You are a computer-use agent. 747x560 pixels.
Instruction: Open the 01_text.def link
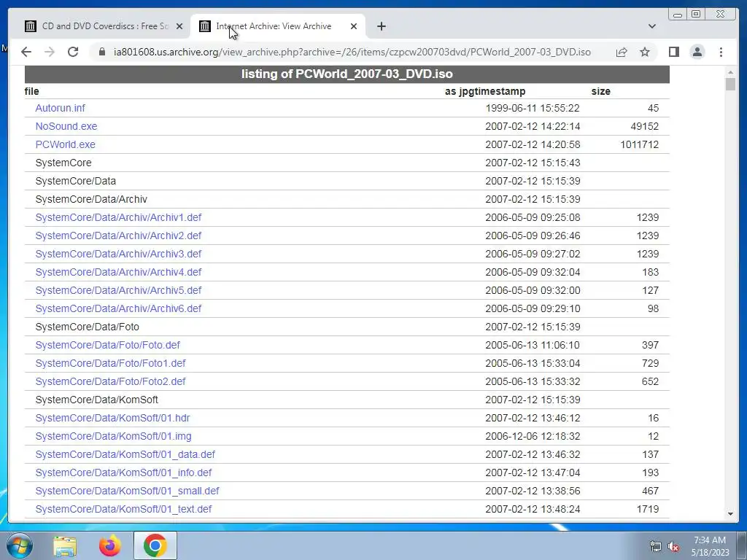click(x=123, y=509)
